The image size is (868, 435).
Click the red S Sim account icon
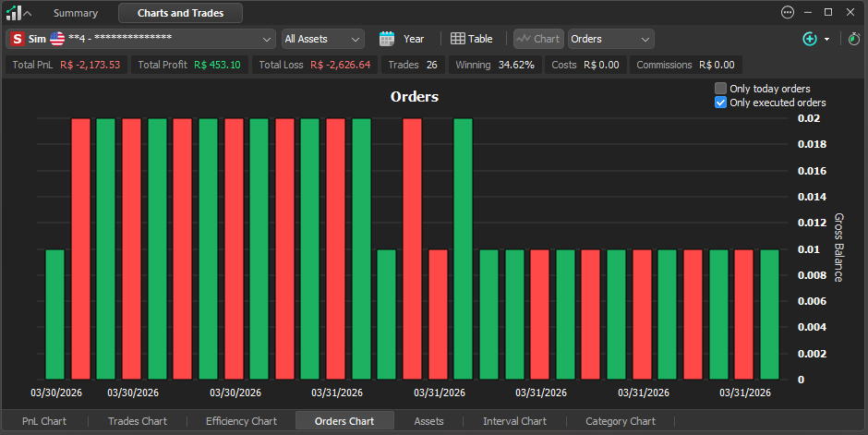[x=18, y=39]
